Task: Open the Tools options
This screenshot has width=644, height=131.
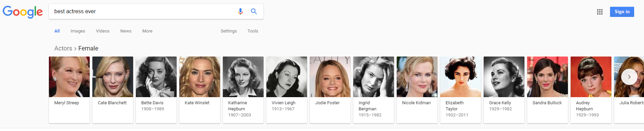Action: [253, 31]
